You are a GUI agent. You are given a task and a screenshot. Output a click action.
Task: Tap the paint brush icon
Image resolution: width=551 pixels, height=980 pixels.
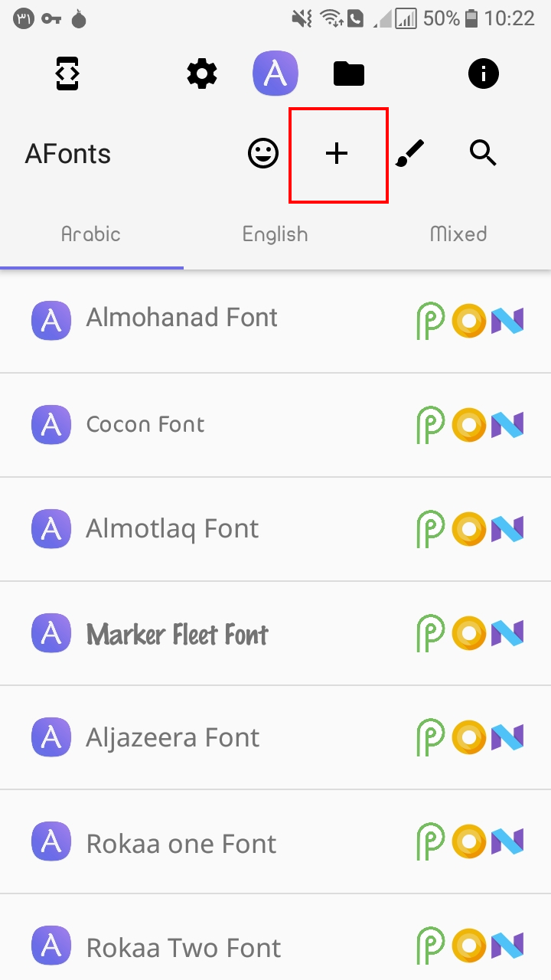410,154
